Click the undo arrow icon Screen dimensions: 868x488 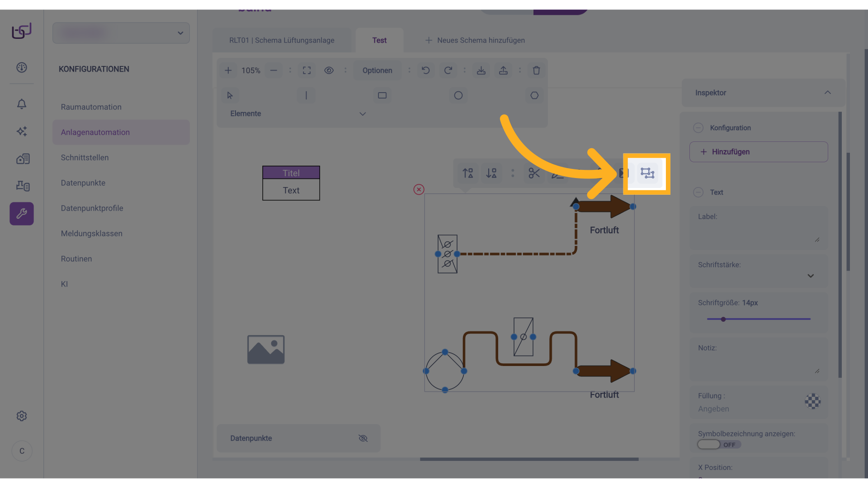point(425,70)
